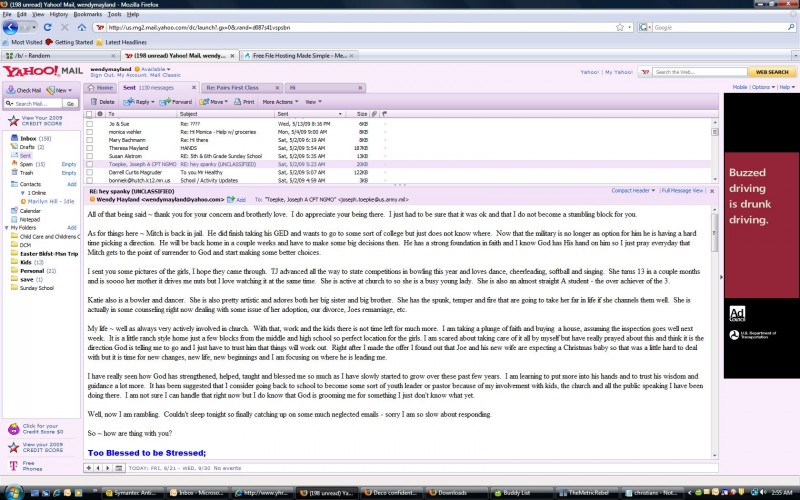Click the message body scrollbar
Viewport: 800px width, 500px height.
click(x=714, y=332)
